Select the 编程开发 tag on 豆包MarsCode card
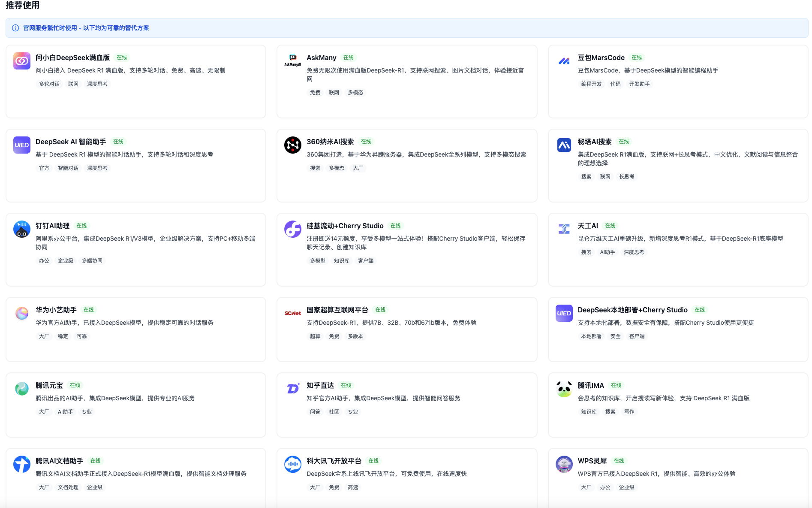Screen dimensions: 812x508 click(591, 84)
